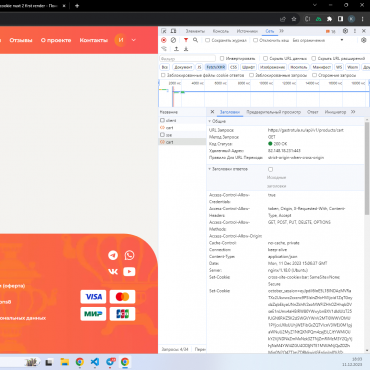Open the WhatsApp social link
The width and height of the screenshot is (370, 370).
pyautogui.click(x=129, y=255)
